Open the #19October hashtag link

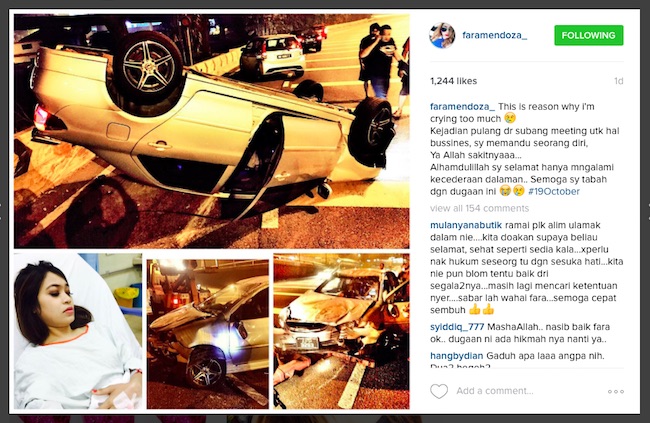(554, 191)
